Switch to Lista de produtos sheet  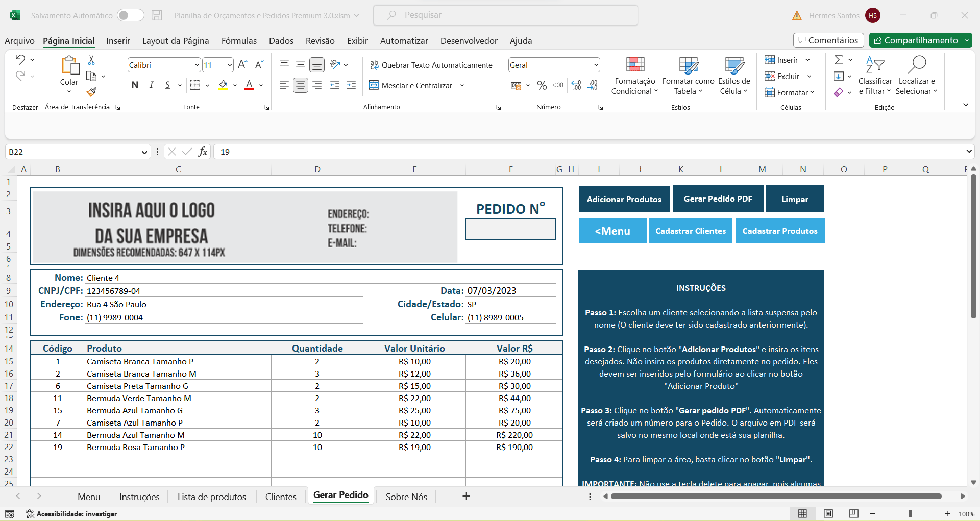[212, 497]
